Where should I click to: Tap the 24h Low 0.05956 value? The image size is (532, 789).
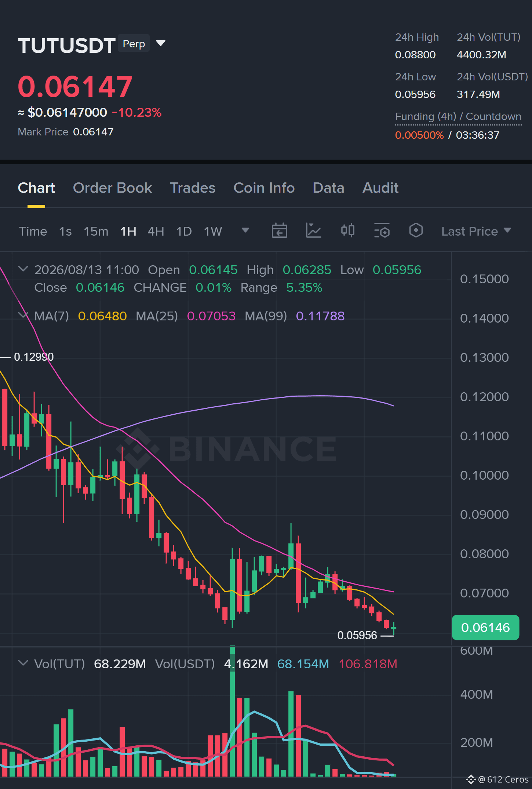pyautogui.click(x=415, y=94)
